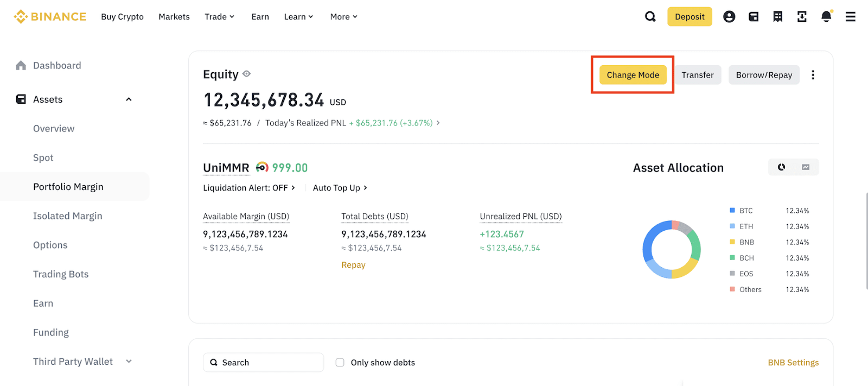This screenshot has width=868, height=386.
Task: Select Isolated Margin in the sidebar
Action: (x=68, y=216)
